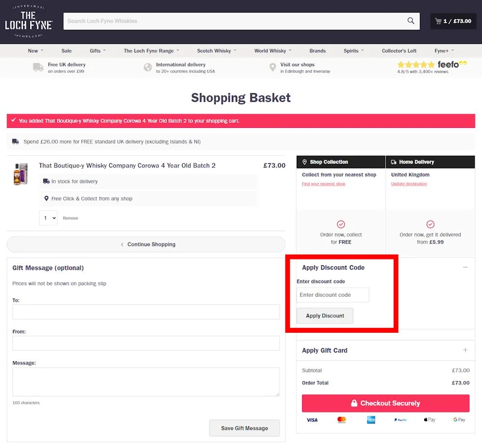482x448 pixels.
Task: Click the American Express payment icon
Action: click(371, 420)
